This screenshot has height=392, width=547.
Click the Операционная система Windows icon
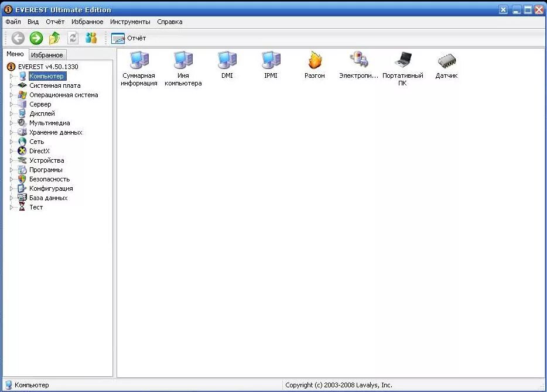coord(22,95)
